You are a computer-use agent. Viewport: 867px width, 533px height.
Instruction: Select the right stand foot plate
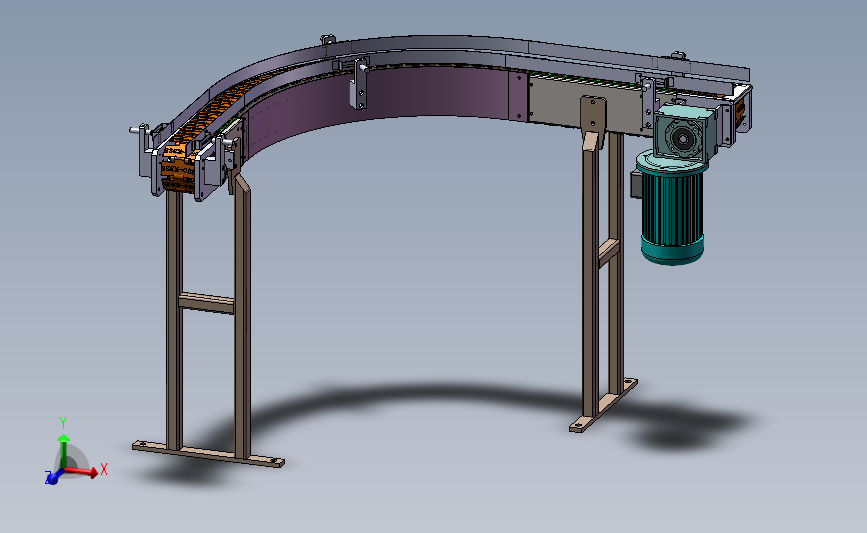(x=603, y=405)
